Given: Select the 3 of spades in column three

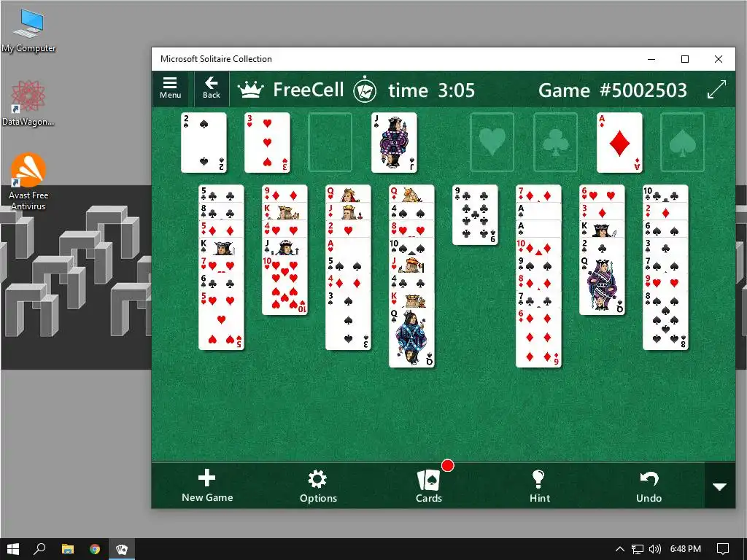Looking at the screenshot, I should [x=348, y=321].
